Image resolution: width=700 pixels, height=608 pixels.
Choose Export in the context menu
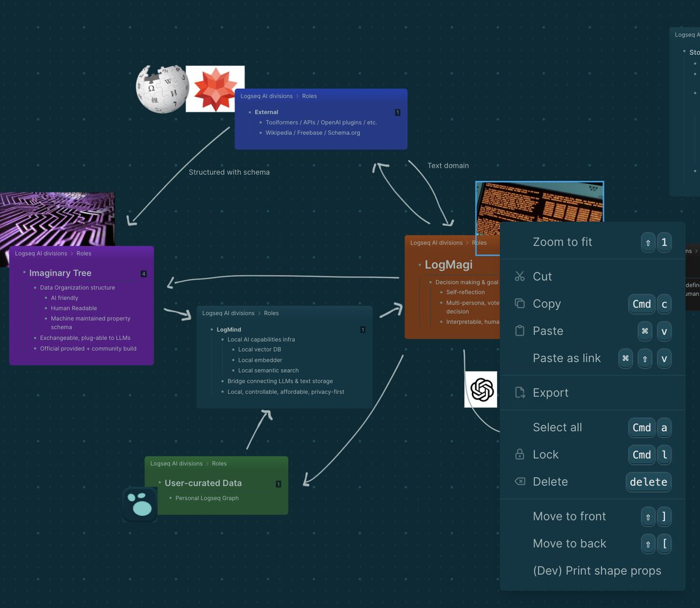[x=593, y=393]
